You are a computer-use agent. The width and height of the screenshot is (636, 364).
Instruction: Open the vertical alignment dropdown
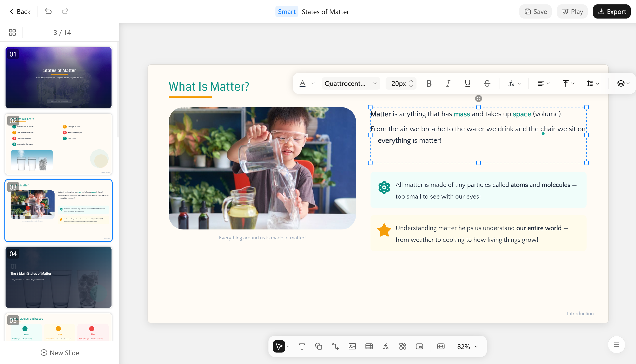point(568,84)
